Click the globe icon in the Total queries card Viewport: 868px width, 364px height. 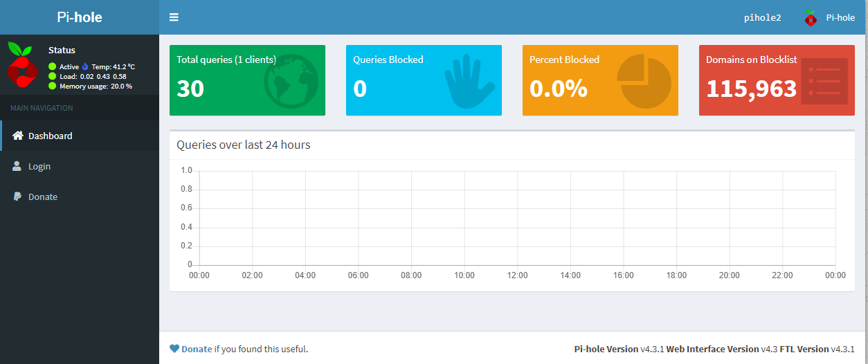pyautogui.click(x=291, y=81)
